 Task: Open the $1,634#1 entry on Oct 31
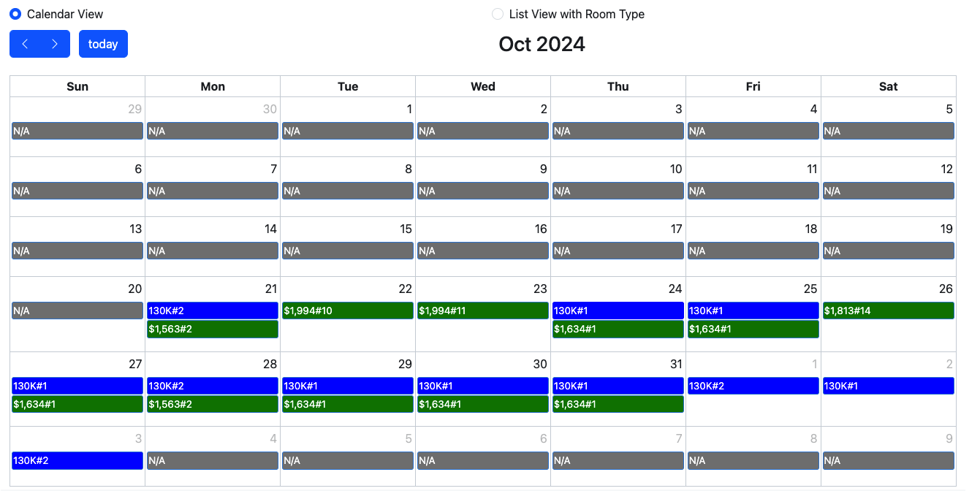618,404
